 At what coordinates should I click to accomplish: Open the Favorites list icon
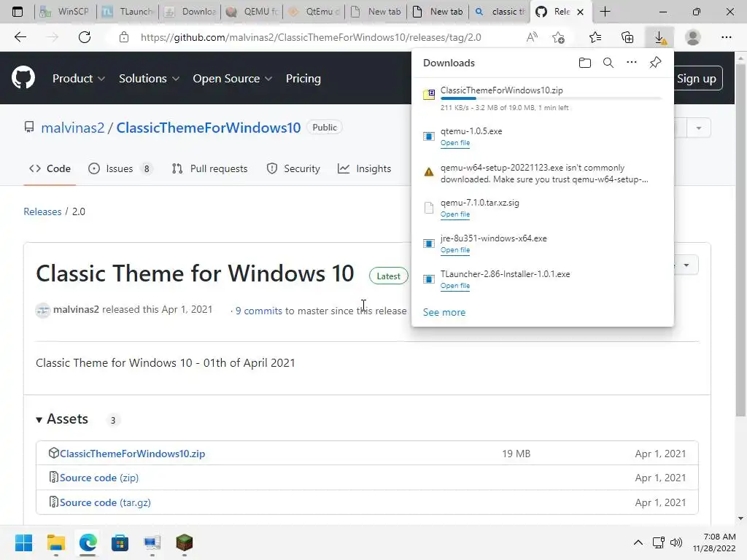[595, 37]
